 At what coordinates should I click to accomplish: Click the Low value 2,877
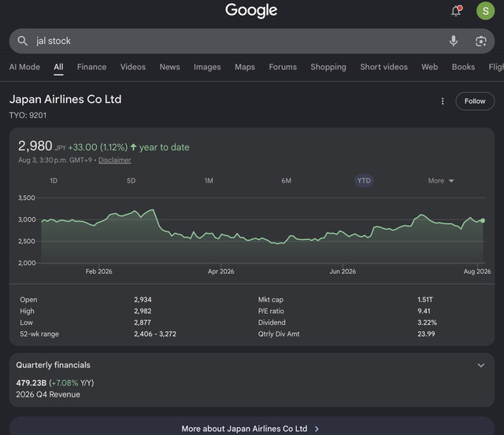click(x=143, y=323)
